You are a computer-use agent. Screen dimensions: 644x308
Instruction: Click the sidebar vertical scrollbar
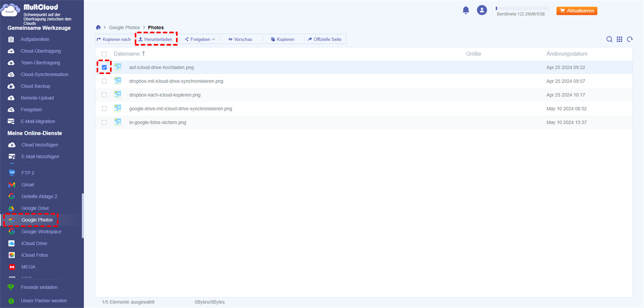(x=83, y=216)
